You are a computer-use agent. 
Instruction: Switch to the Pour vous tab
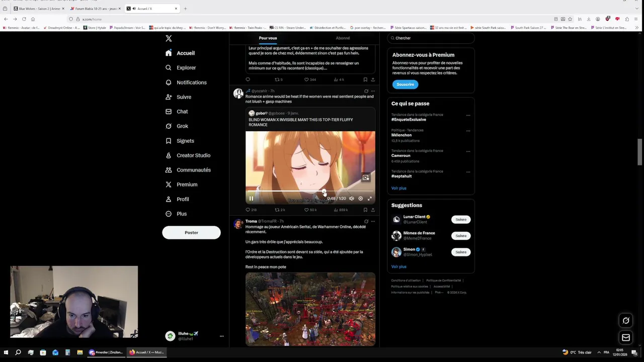(268, 38)
